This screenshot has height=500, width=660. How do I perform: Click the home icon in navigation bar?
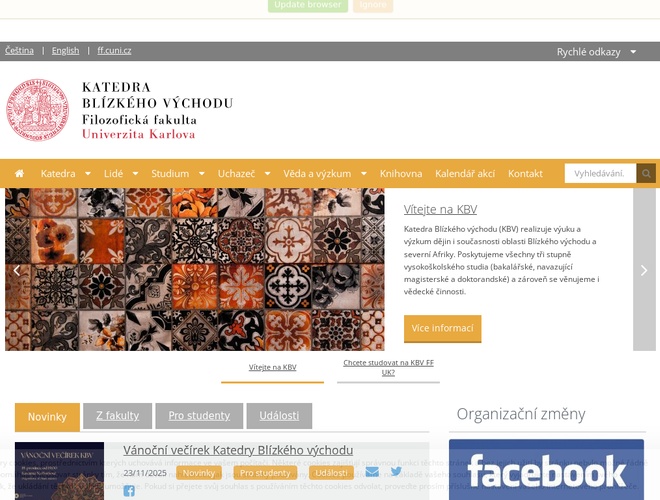(19, 173)
